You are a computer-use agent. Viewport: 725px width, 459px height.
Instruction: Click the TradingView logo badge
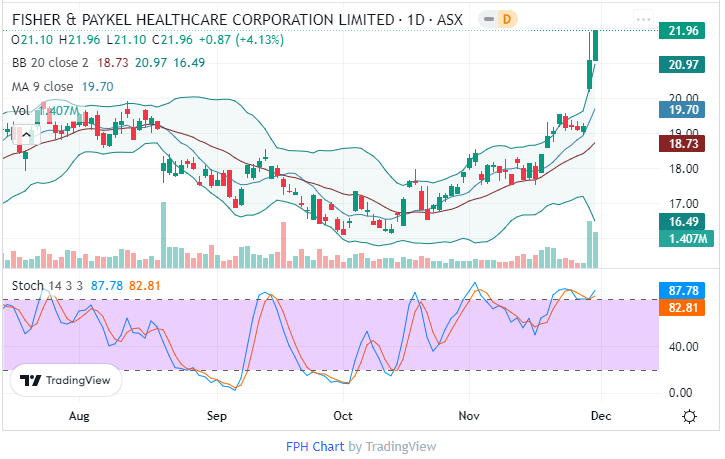point(66,380)
